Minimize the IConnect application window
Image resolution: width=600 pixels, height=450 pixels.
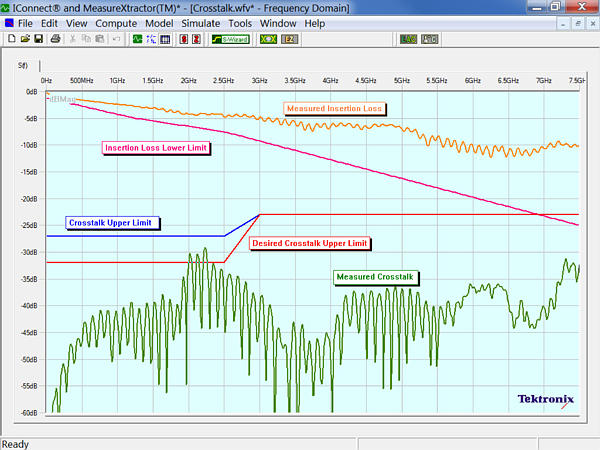point(537,7)
